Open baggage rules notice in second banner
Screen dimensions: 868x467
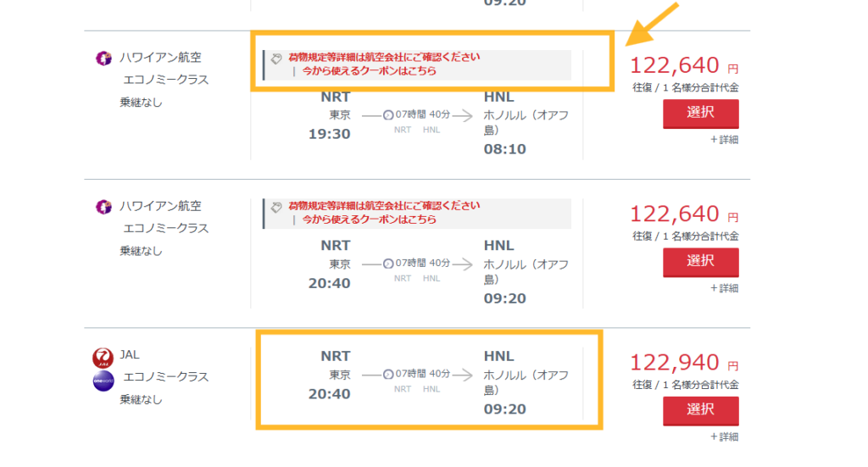(x=384, y=206)
